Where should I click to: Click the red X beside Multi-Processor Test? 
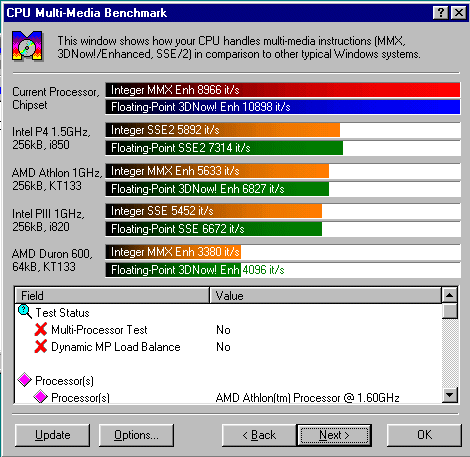[41, 329]
